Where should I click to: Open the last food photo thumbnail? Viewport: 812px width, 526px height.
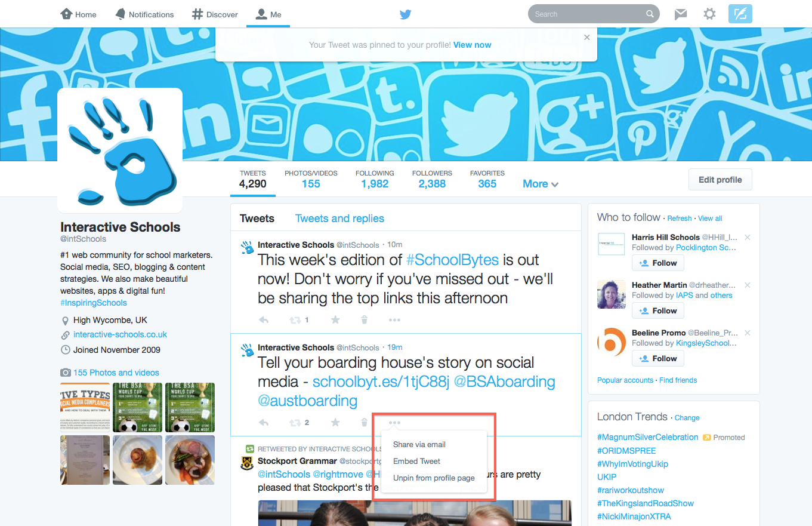coord(190,460)
